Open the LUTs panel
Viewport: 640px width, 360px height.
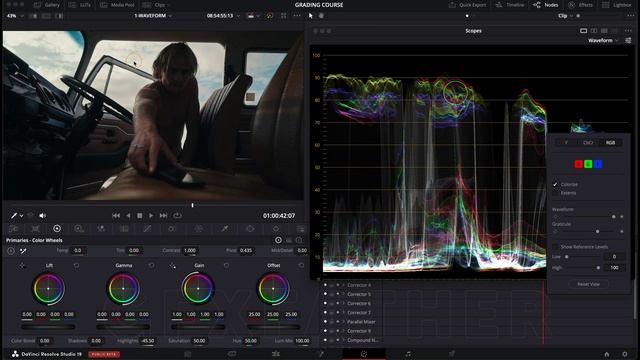[x=80, y=5]
